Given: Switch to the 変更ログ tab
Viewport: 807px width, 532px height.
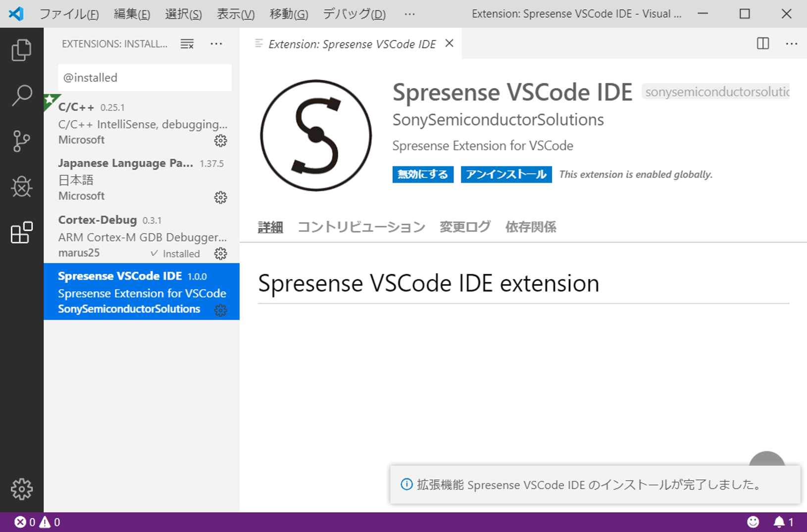Looking at the screenshot, I should [464, 227].
